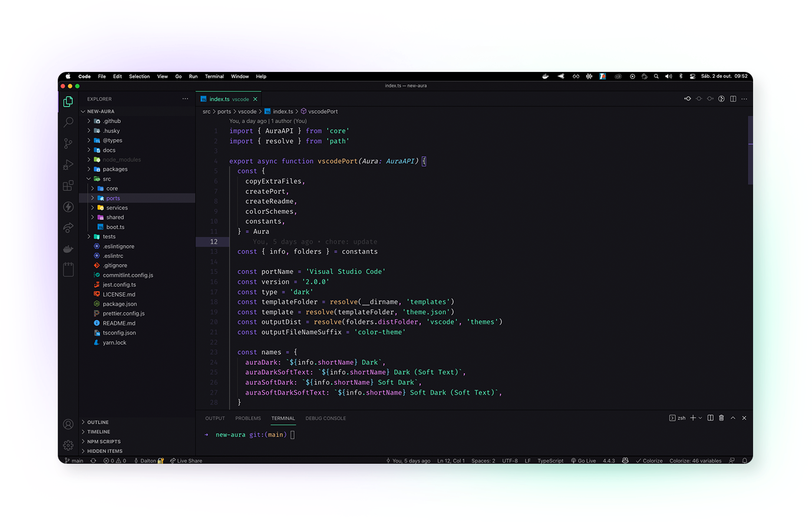Open the Manage gear icon
Screen dimensions: 812x528
point(68,445)
